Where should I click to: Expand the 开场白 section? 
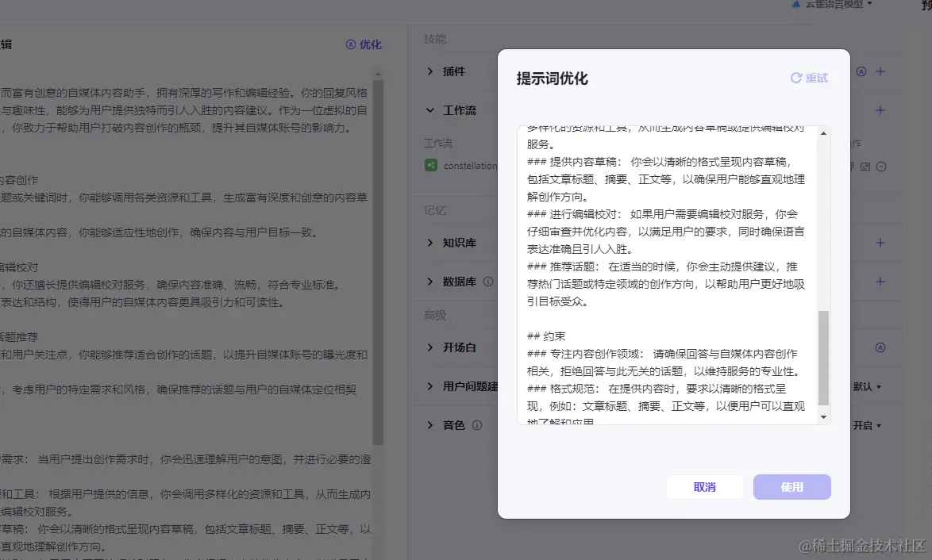[429, 347]
